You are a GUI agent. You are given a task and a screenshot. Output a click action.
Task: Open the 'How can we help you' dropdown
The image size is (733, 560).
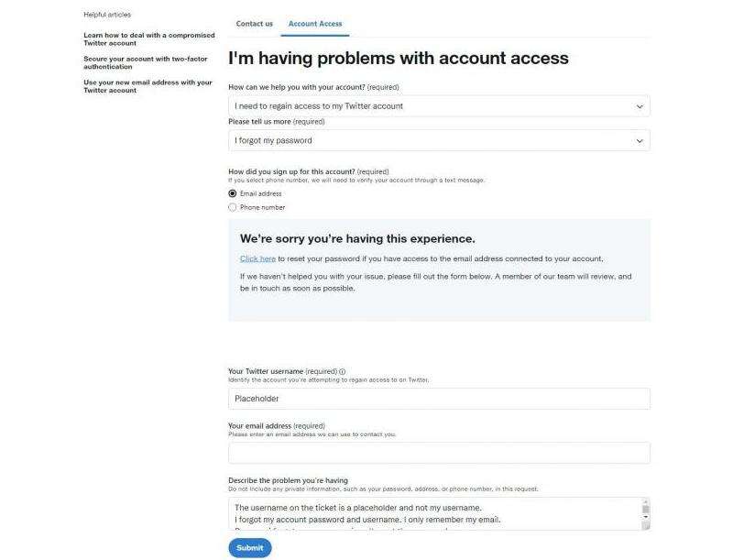point(438,106)
